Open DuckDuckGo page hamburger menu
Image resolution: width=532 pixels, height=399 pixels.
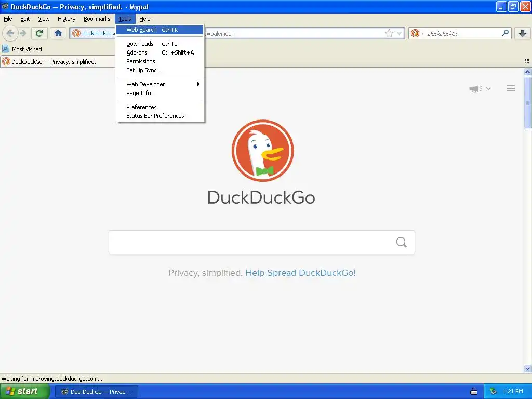coord(511,88)
